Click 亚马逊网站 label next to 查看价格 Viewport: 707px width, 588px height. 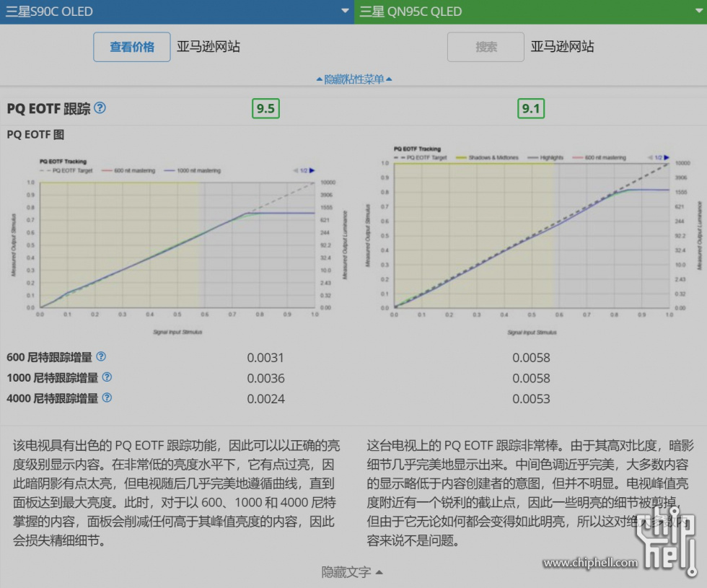coord(208,46)
